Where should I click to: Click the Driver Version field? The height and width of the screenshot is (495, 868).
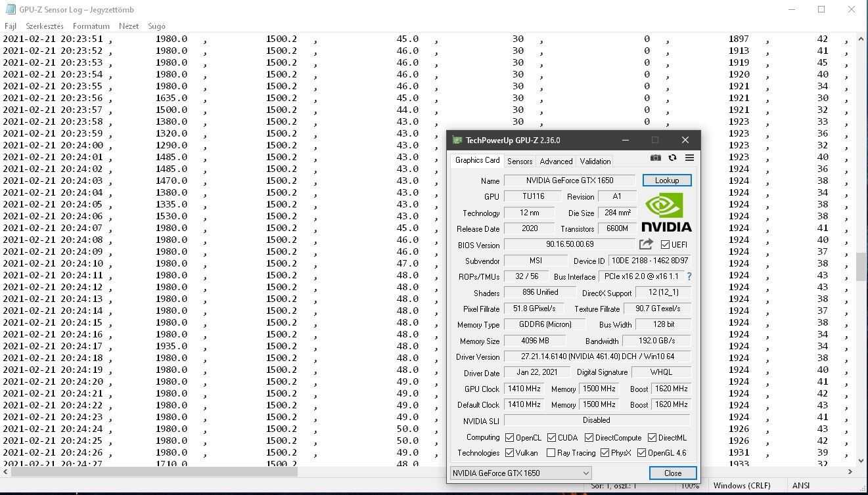point(597,356)
